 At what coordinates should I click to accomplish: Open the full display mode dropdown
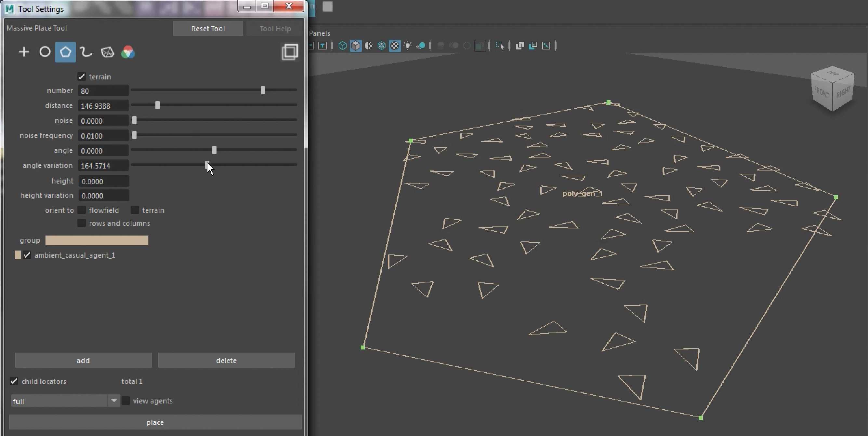[x=65, y=401]
